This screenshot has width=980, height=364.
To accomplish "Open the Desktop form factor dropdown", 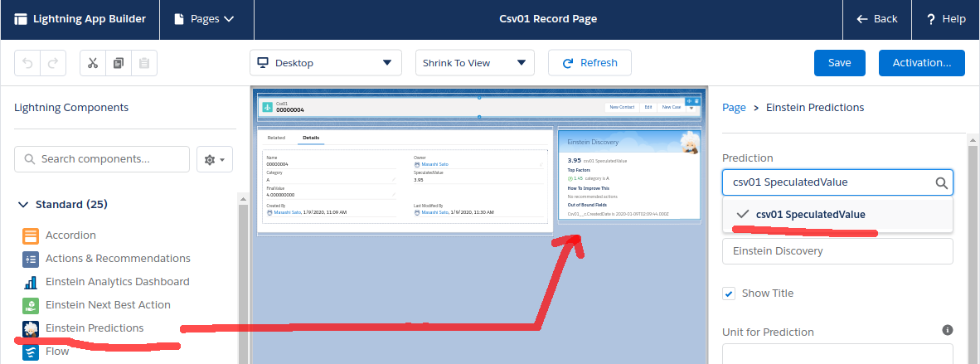I will 326,62.
